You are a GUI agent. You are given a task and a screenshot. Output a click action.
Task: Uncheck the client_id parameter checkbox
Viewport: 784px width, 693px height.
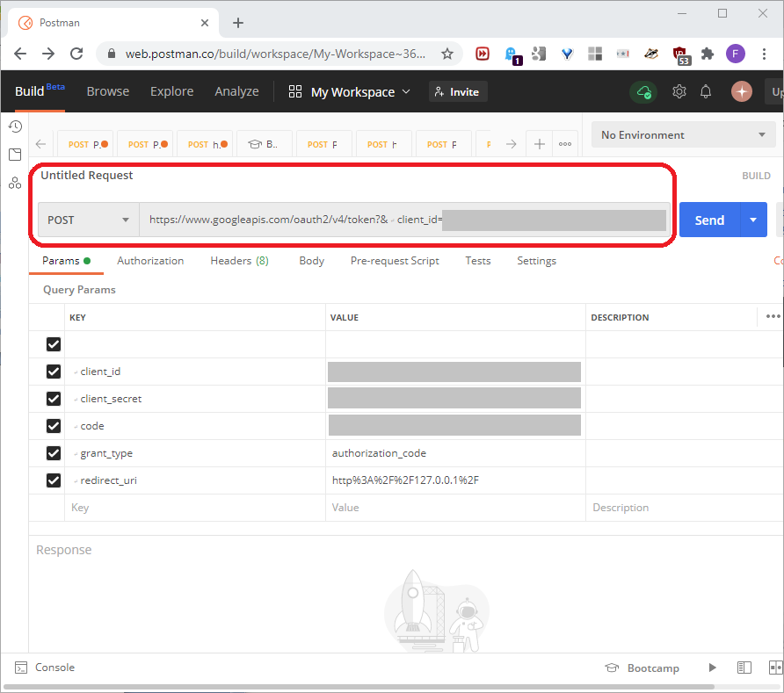[54, 372]
